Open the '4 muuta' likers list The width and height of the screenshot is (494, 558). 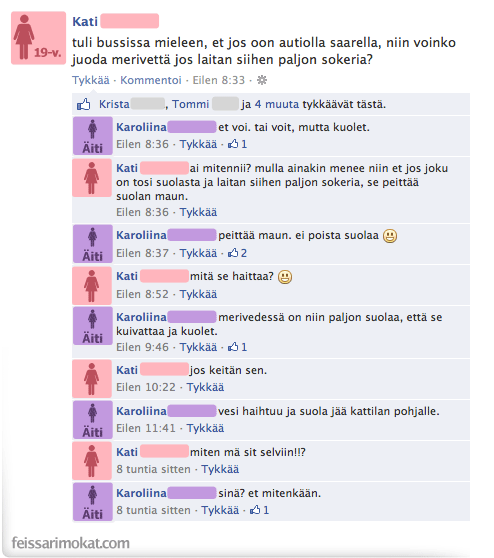[x=277, y=104]
